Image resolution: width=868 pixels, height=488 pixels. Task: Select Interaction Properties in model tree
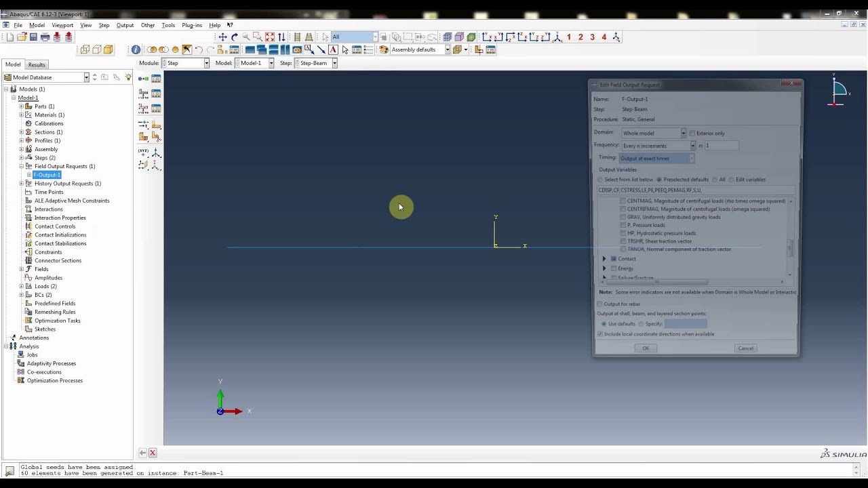(x=60, y=218)
